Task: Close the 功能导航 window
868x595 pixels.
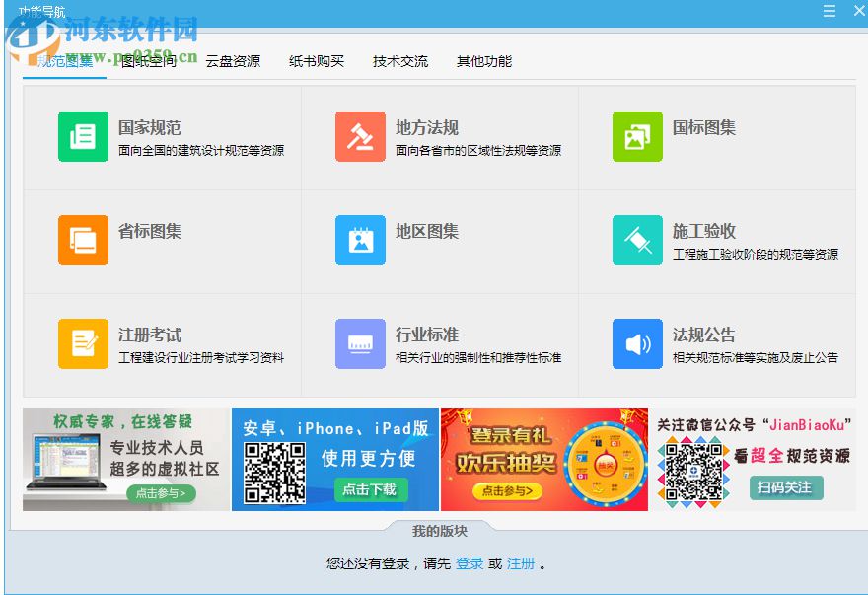Action: [859, 11]
